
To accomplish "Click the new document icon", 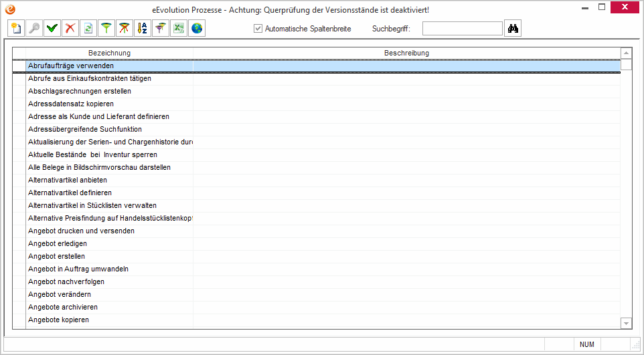I will coord(16,28).
